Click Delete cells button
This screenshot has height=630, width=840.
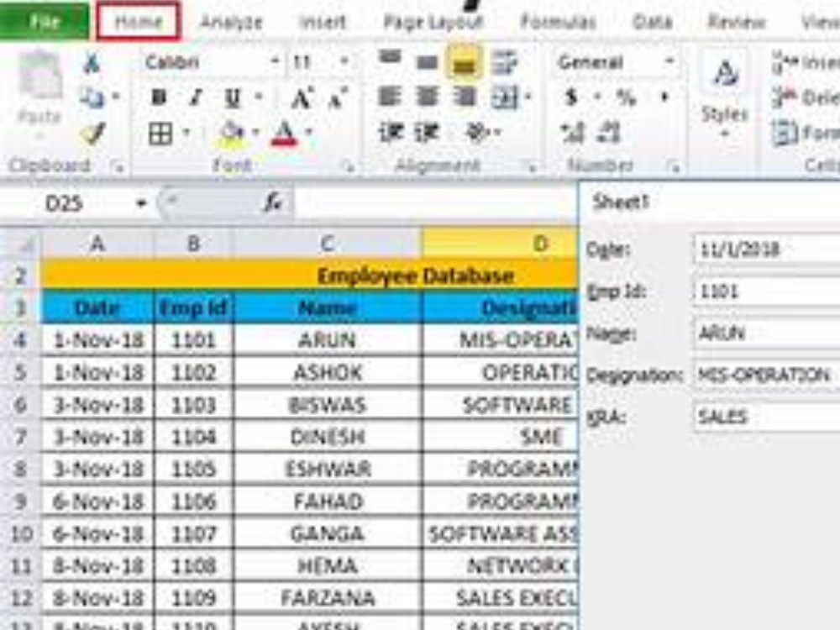tap(806, 98)
